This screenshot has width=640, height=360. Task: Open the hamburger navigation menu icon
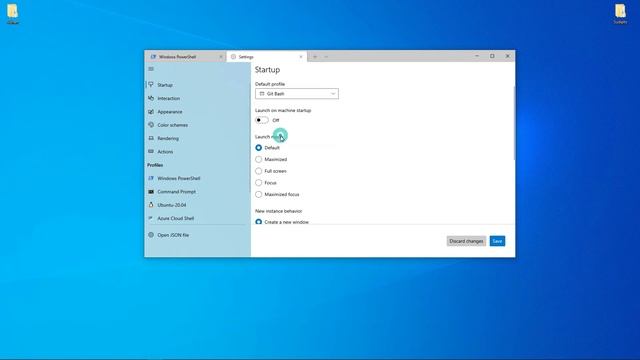coord(151,69)
